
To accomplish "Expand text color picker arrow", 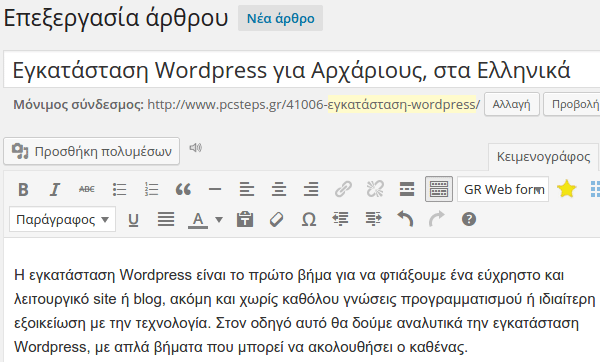I will point(218,220).
